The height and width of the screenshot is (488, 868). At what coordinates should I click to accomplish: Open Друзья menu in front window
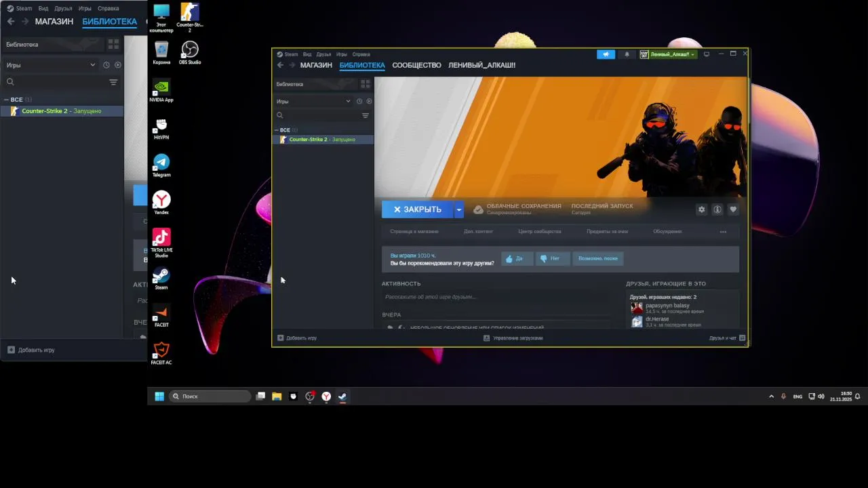pyautogui.click(x=323, y=54)
